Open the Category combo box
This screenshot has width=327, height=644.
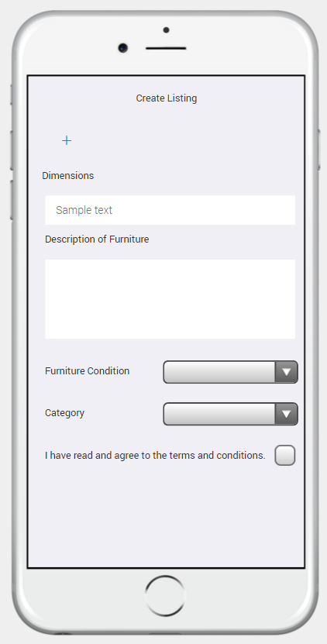click(230, 414)
